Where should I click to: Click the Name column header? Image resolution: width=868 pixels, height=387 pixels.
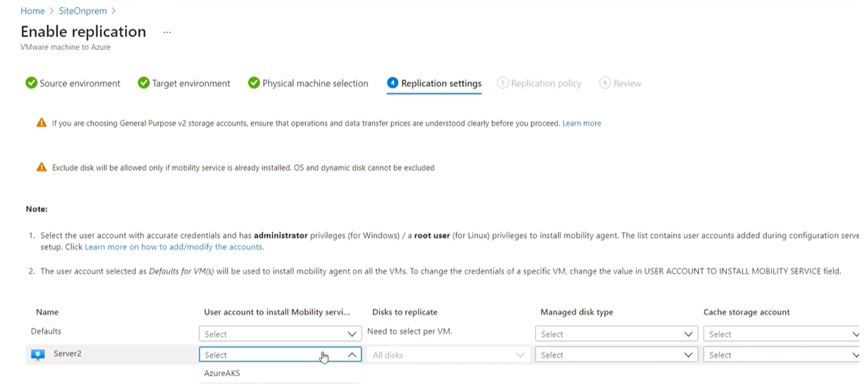(x=47, y=312)
